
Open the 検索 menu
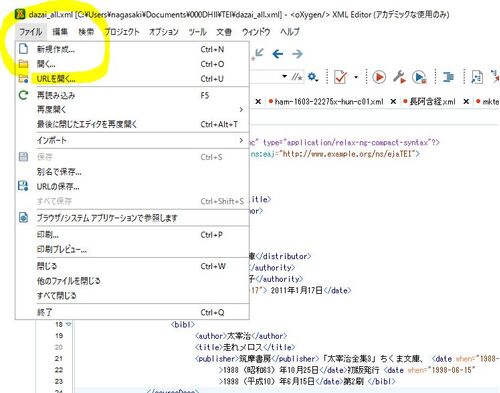point(86,32)
